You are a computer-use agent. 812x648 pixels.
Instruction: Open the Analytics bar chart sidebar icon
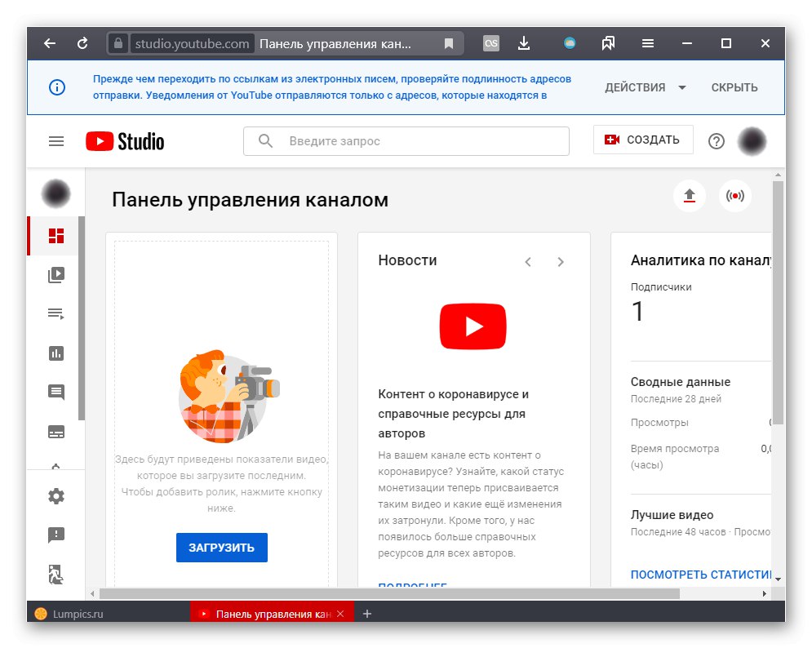coord(56,353)
